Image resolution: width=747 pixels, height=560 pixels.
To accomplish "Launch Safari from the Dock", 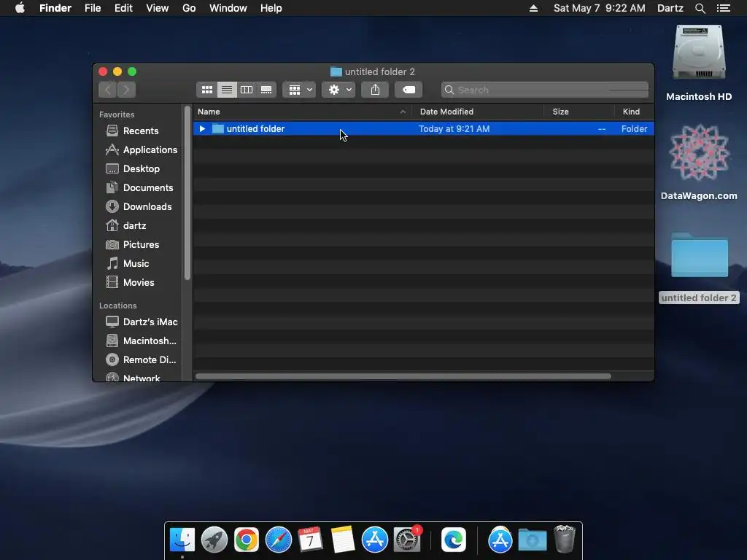I will 278,540.
